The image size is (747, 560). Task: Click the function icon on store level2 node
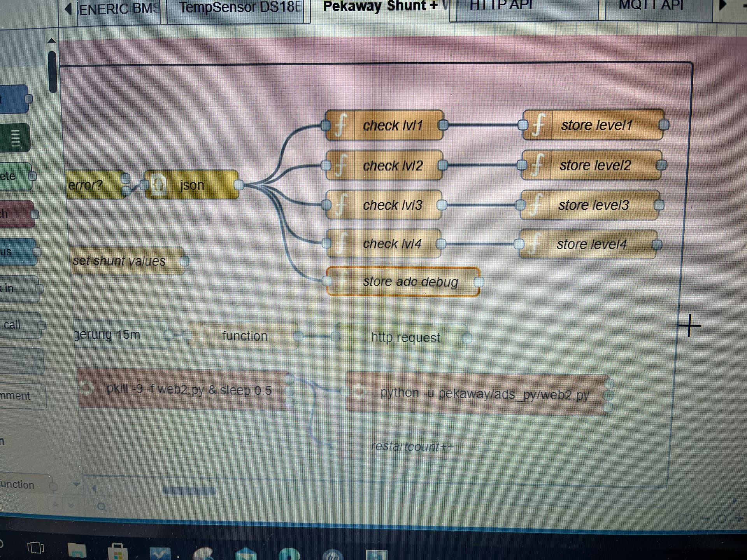click(x=537, y=165)
